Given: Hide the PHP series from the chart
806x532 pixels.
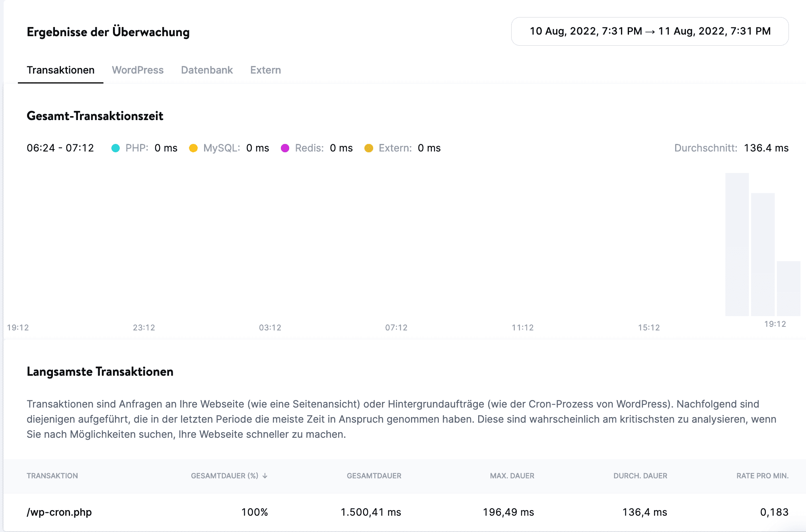Looking at the screenshot, I should click(x=116, y=148).
